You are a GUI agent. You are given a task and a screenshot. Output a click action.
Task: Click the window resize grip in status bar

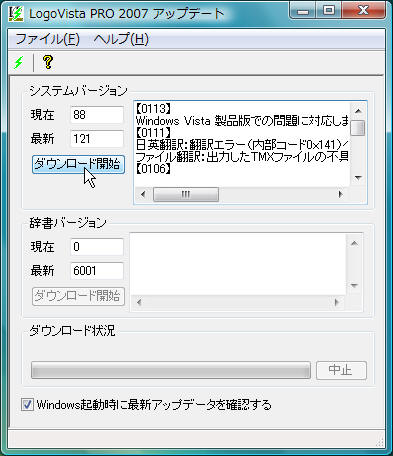(x=379, y=442)
